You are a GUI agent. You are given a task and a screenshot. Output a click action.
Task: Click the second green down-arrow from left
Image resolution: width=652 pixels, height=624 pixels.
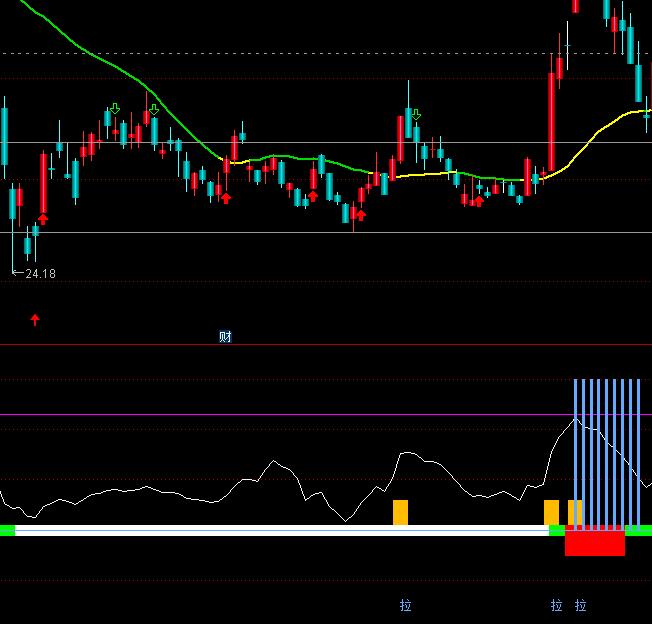point(154,109)
